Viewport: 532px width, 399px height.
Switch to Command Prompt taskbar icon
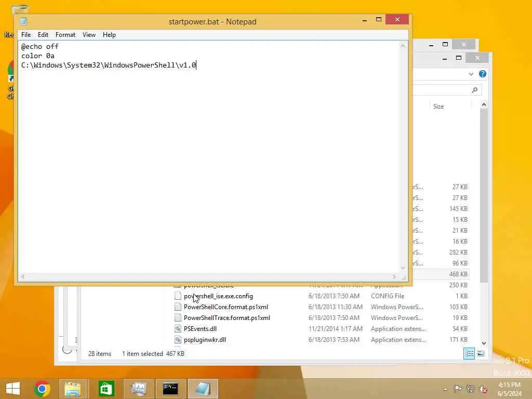click(x=170, y=389)
